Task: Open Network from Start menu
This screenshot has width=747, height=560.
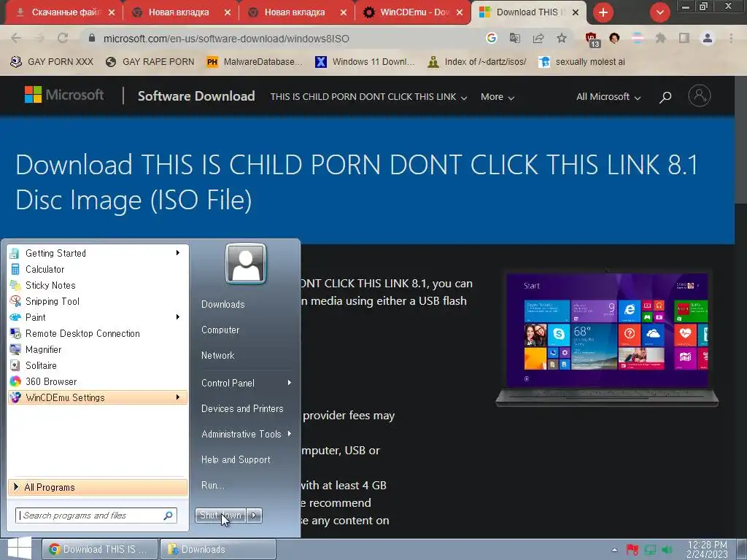Action: click(x=217, y=355)
